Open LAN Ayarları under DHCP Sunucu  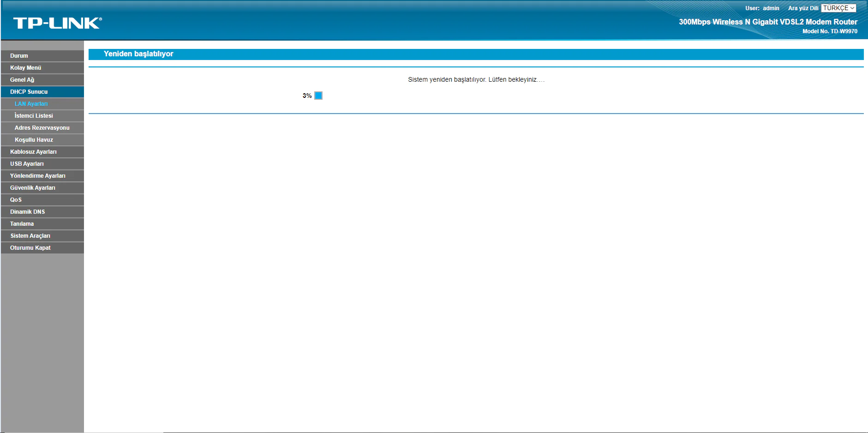(x=30, y=103)
